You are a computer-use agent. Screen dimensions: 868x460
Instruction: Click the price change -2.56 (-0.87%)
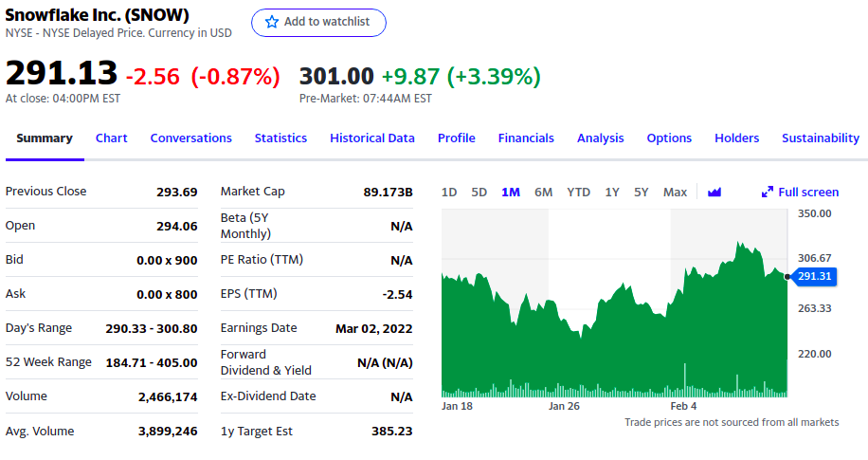point(203,77)
